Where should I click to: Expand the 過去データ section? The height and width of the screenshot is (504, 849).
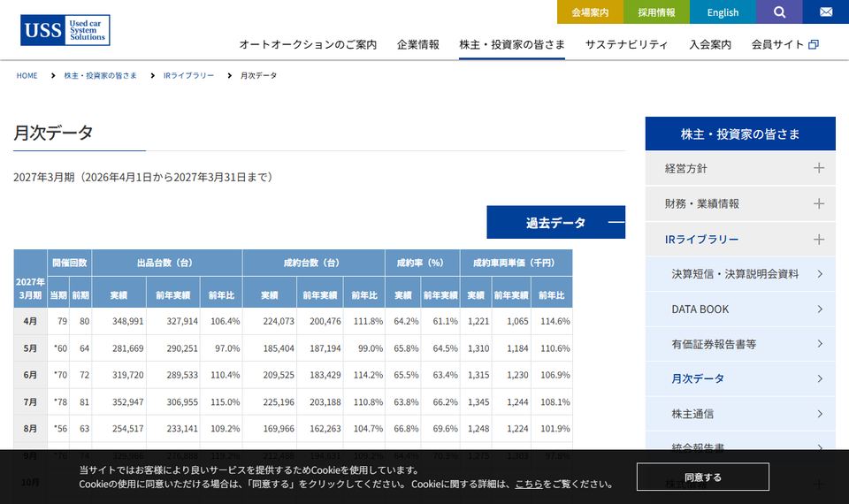[x=555, y=222]
